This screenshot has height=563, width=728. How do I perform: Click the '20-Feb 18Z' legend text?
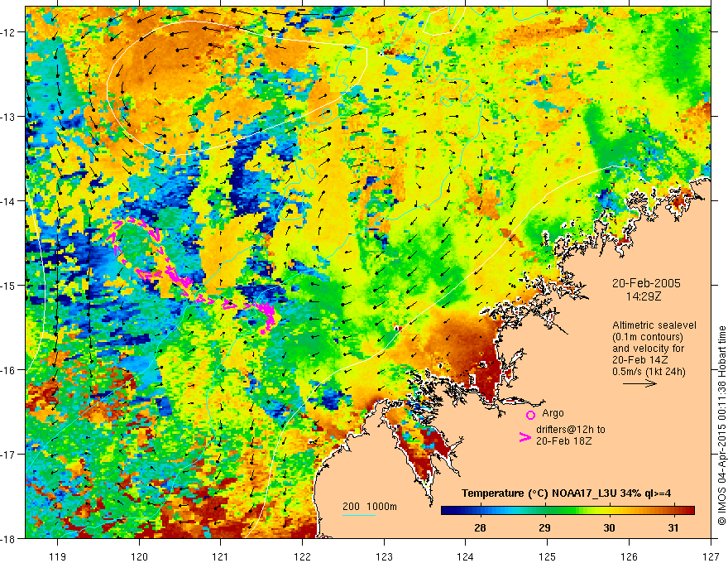click(563, 441)
